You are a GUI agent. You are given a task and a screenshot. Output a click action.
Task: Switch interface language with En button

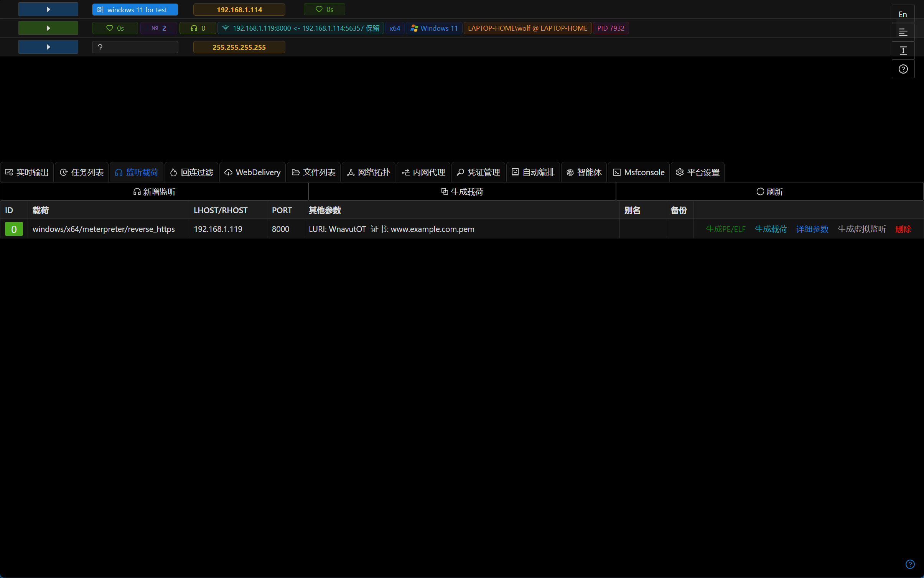tap(903, 15)
